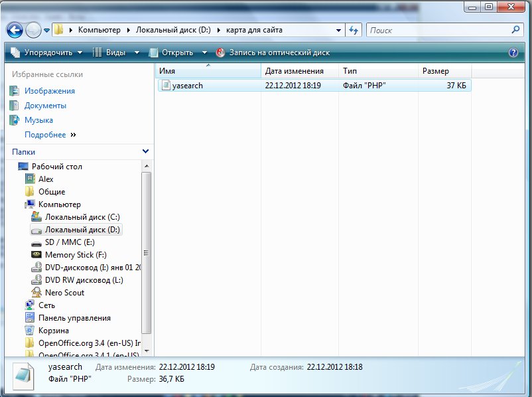Open Музыка favorite link
The image size is (532, 397).
tap(38, 120)
